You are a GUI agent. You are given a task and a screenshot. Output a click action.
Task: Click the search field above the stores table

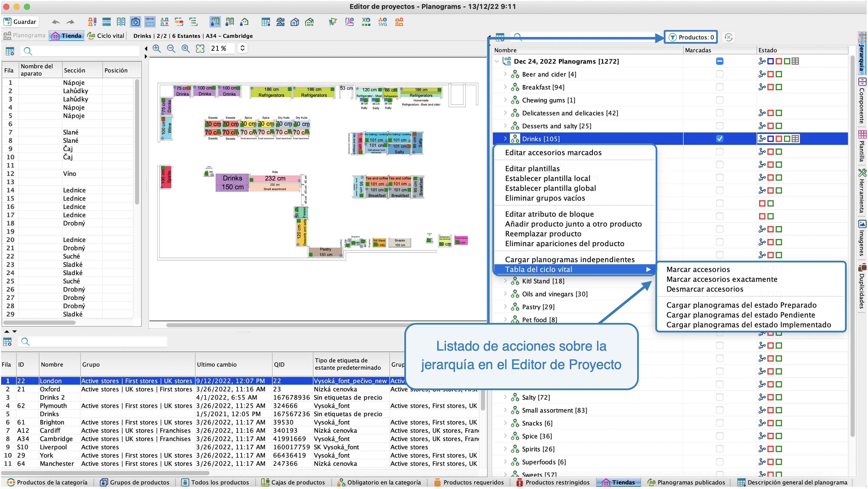tap(93, 342)
